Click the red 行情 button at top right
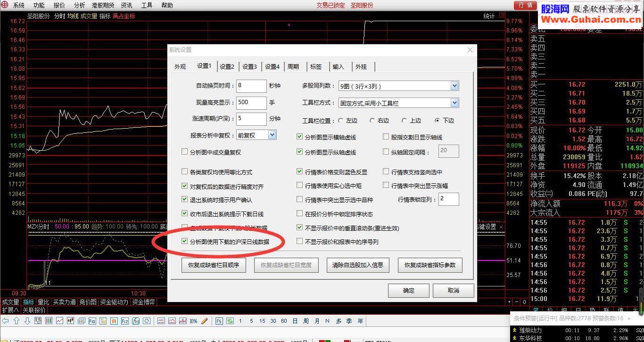Screen dimensions: 644x342 click(525, 5)
